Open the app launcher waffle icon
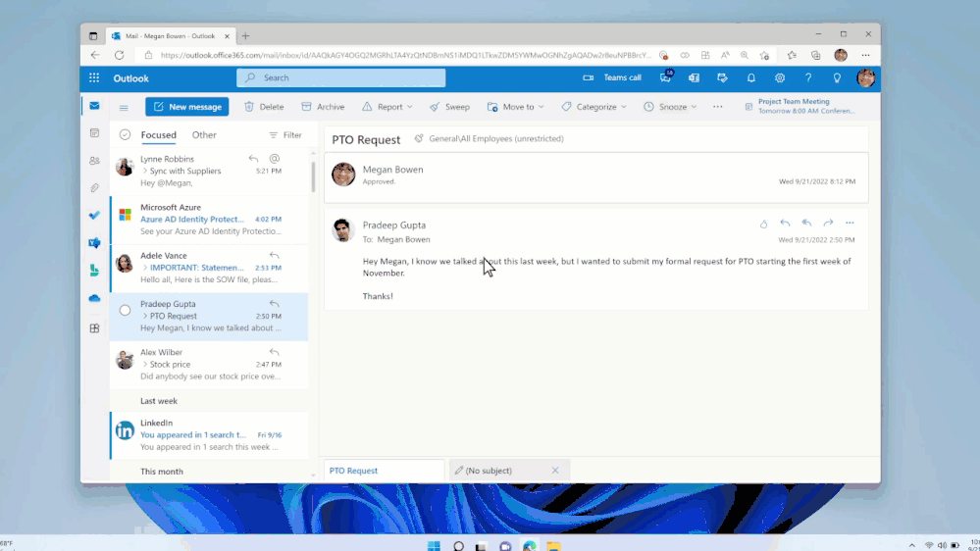 click(x=94, y=78)
